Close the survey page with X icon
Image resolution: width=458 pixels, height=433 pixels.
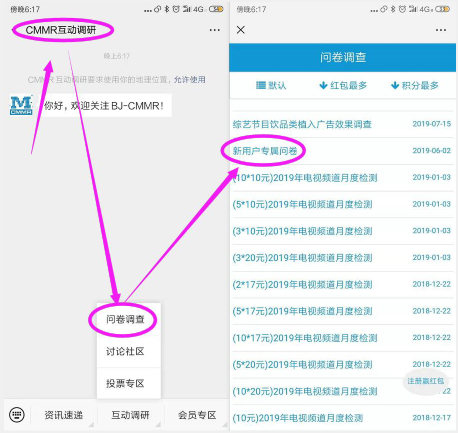[241, 30]
